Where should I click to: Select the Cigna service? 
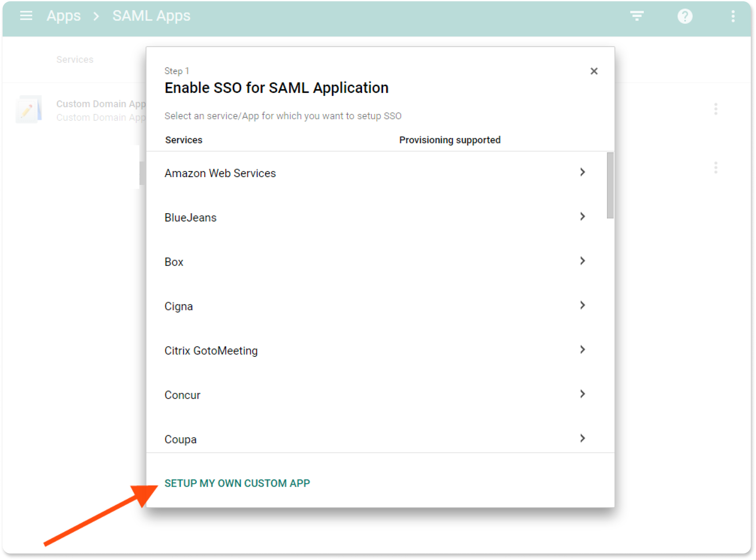[x=179, y=306]
